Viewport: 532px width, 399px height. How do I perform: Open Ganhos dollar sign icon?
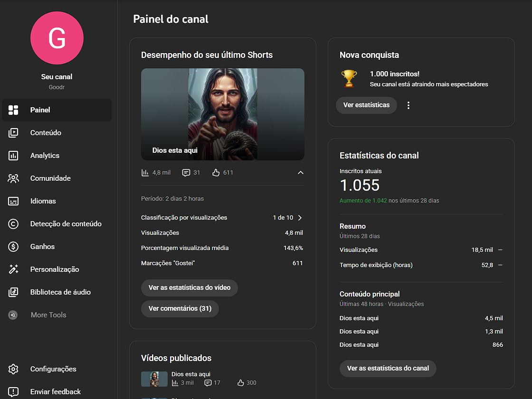13,247
